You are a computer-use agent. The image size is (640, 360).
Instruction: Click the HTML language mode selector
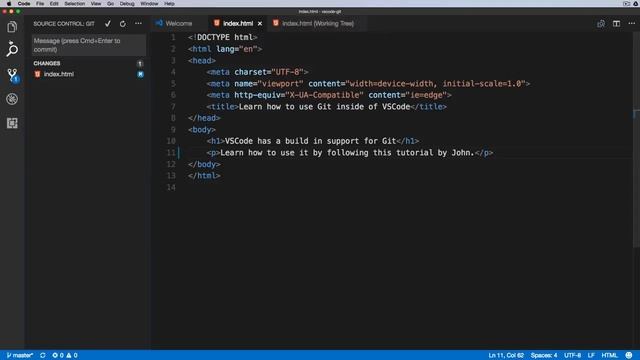(x=609, y=356)
